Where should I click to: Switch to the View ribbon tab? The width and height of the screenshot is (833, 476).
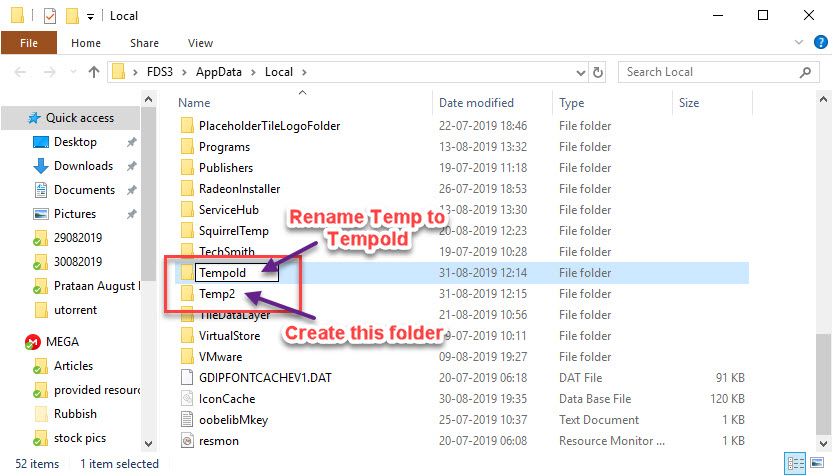200,43
